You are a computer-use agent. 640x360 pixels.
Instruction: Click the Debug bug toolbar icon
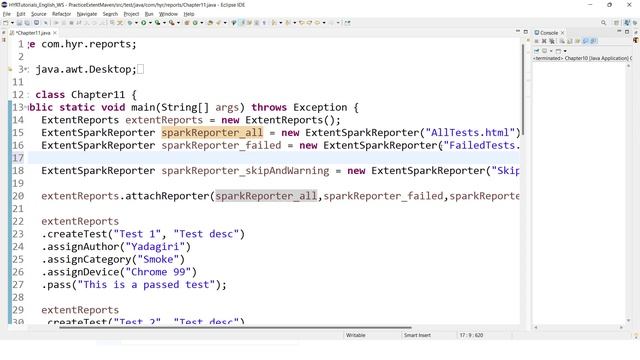pyautogui.click(x=130, y=23)
